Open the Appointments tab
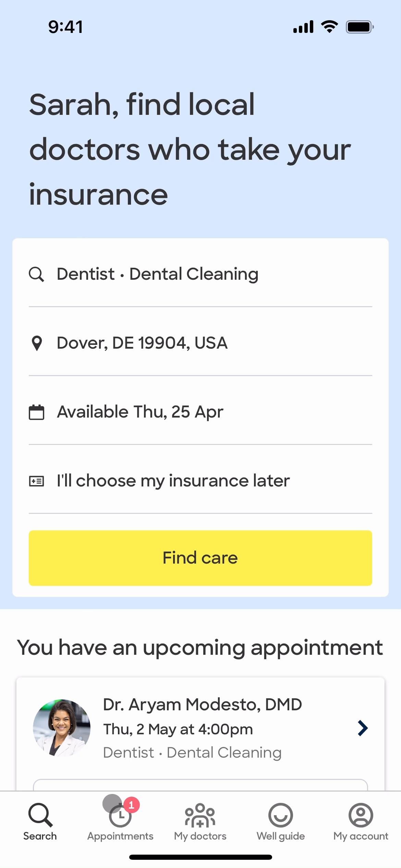 120,821
